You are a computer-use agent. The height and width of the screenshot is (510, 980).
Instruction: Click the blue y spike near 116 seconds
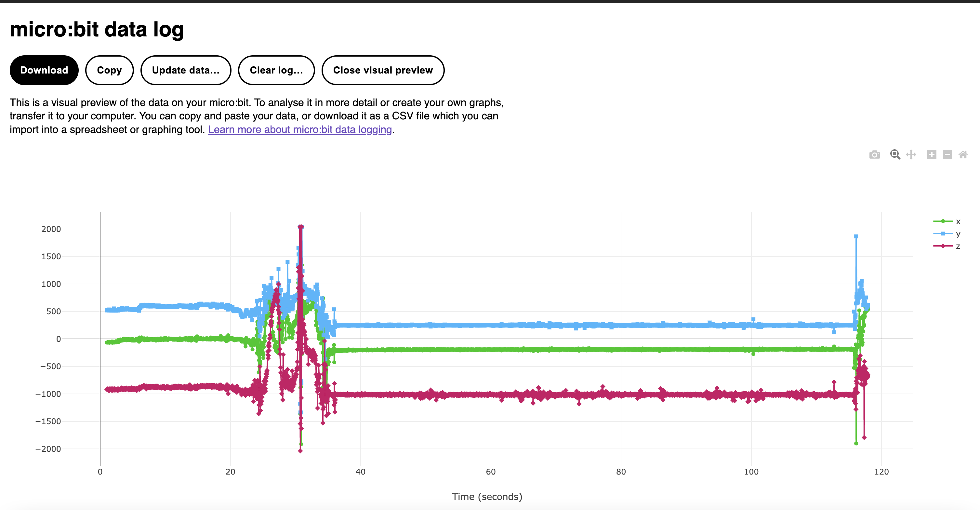point(856,237)
